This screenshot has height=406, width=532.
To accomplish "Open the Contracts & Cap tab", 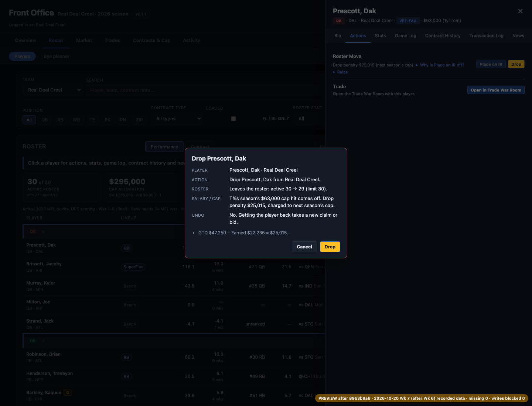I will click(151, 41).
